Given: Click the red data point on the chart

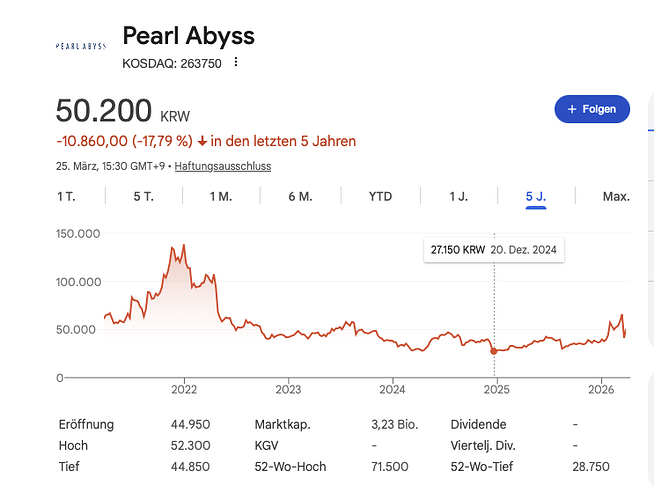Looking at the screenshot, I should tap(494, 351).
